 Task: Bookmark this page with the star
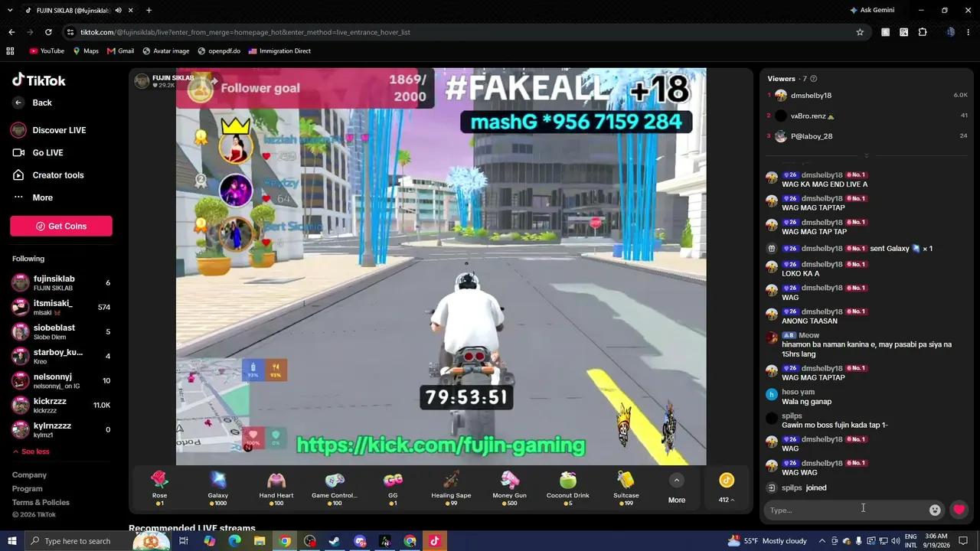pos(860,32)
